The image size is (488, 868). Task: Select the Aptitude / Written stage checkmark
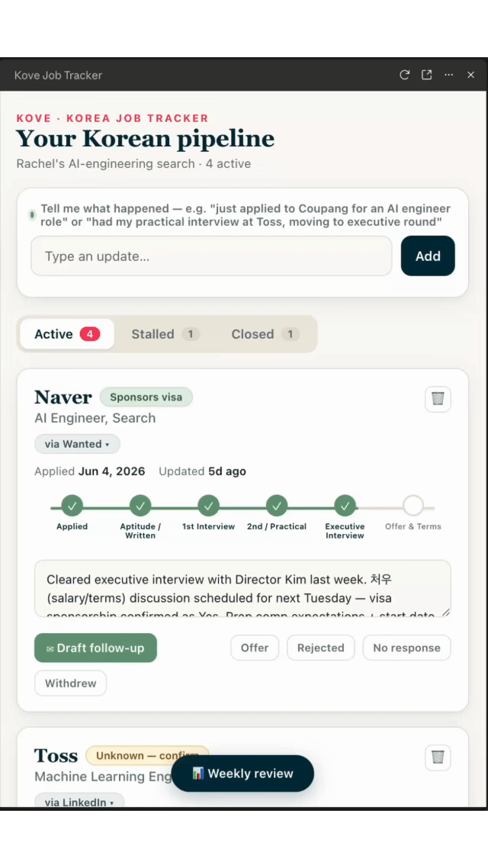tap(140, 506)
